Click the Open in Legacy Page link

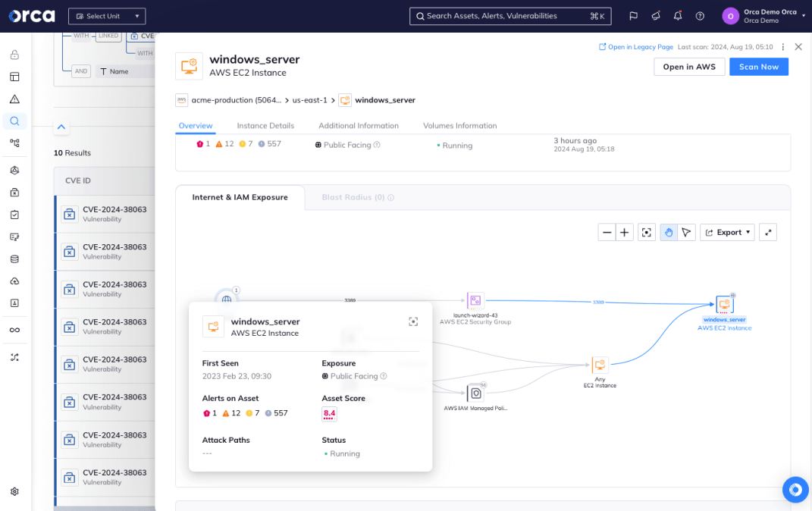(x=635, y=47)
